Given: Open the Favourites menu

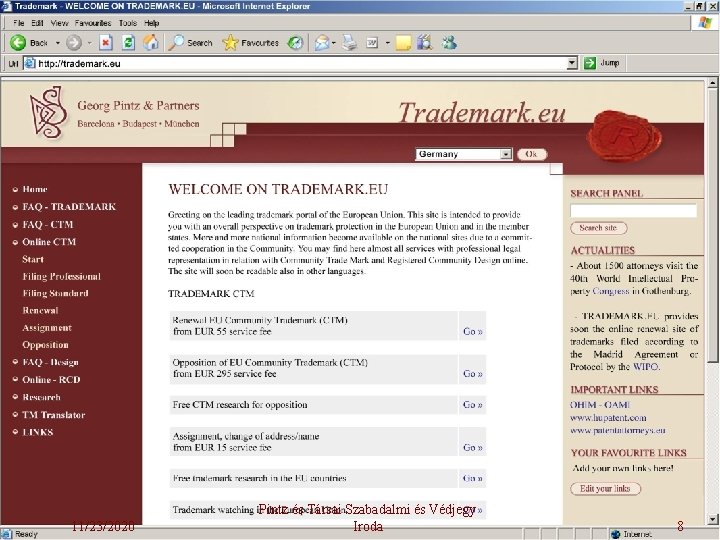Looking at the screenshot, I should tap(93, 23).
